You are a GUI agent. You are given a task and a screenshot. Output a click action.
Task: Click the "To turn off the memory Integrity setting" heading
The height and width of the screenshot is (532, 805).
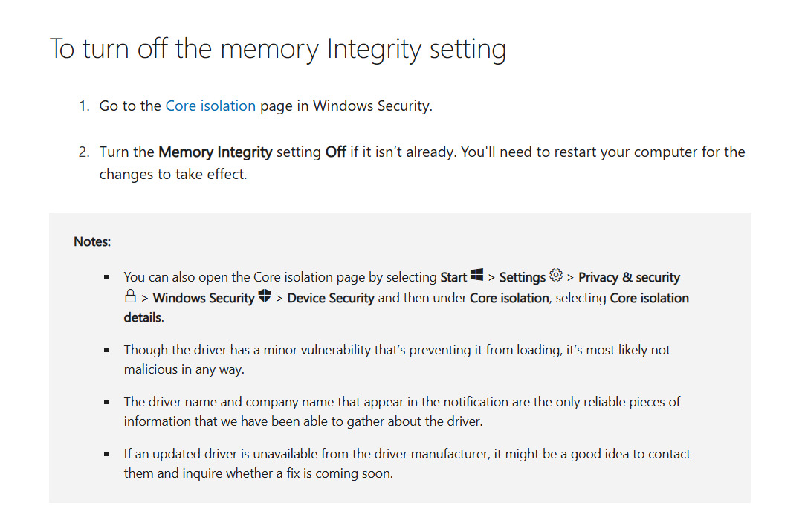pyautogui.click(x=277, y=49)
